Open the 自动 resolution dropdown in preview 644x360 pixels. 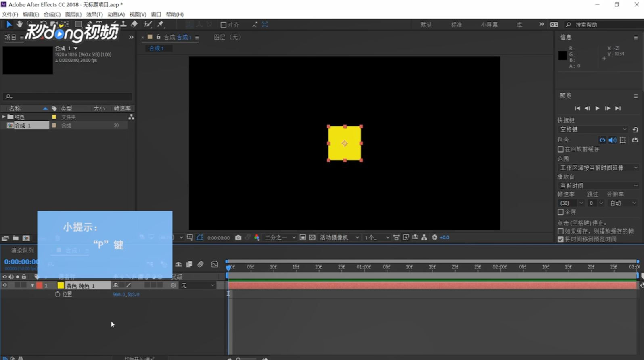click(x=622, y=203)
